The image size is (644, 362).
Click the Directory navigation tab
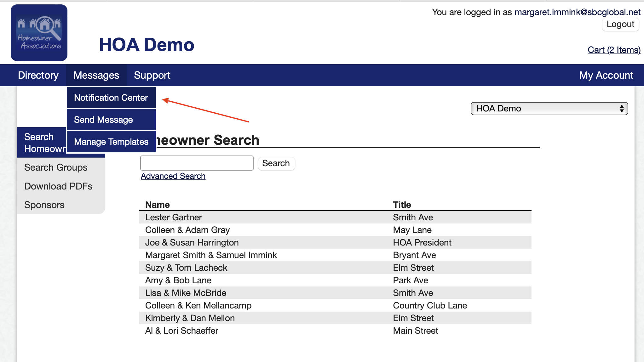click(38, 75)
